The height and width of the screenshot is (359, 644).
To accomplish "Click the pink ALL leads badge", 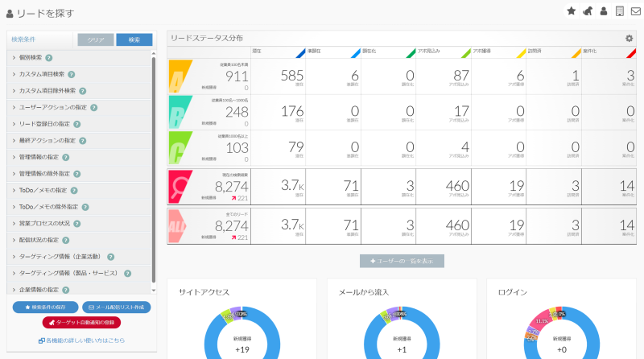I will [x=177, y=226].
